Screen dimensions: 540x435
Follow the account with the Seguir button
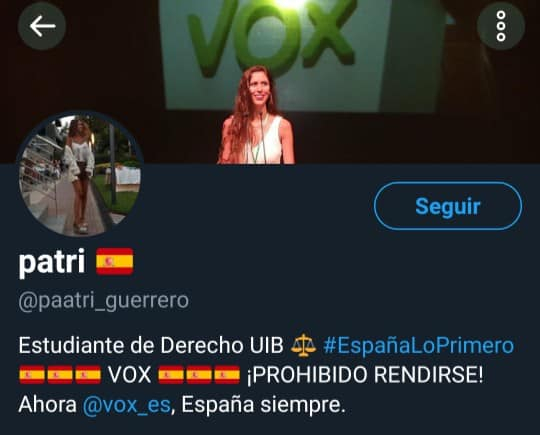click(x=448, y=206)
